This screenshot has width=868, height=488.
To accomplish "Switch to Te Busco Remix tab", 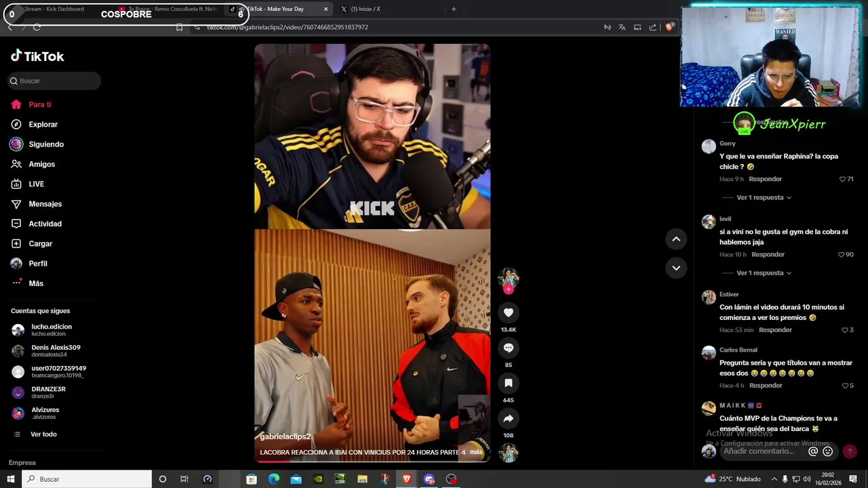I will (170, 9).
